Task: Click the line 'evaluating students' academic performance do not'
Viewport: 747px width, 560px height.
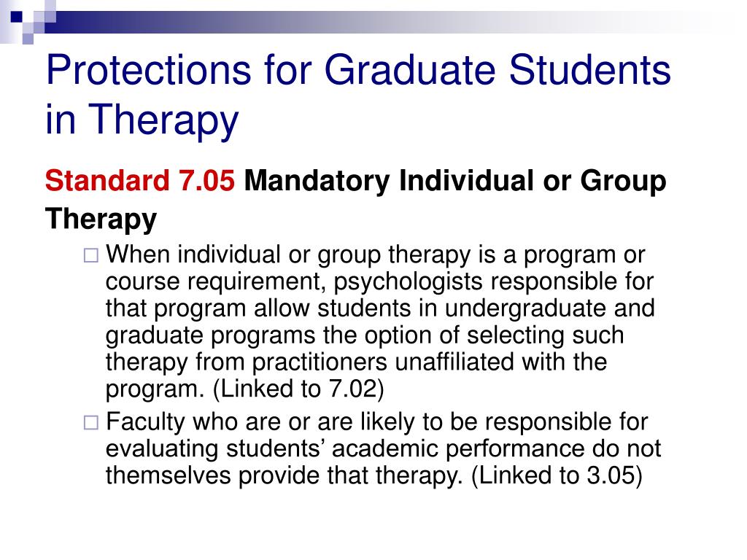Action: 384,449
